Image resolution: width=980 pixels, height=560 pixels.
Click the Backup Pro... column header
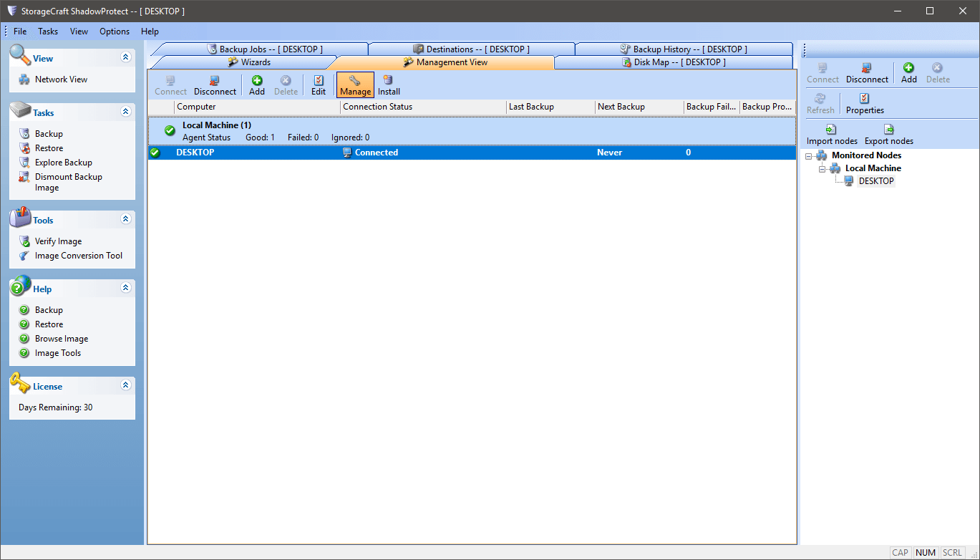(767, 107)
